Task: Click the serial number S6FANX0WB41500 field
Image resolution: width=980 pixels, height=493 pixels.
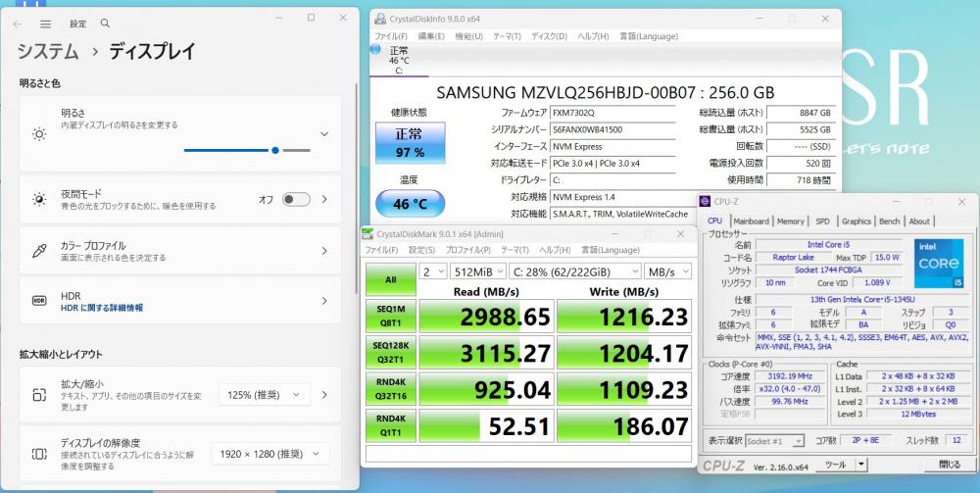Action: (612, 130)
